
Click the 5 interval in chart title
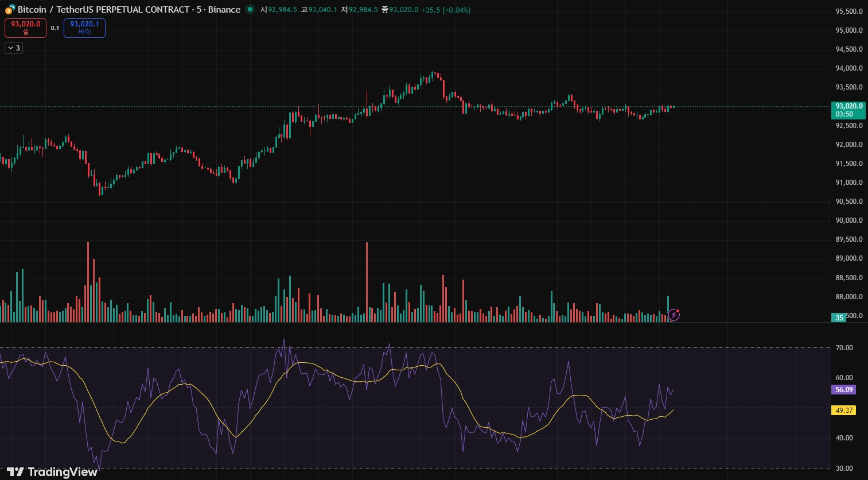[199, 10]
